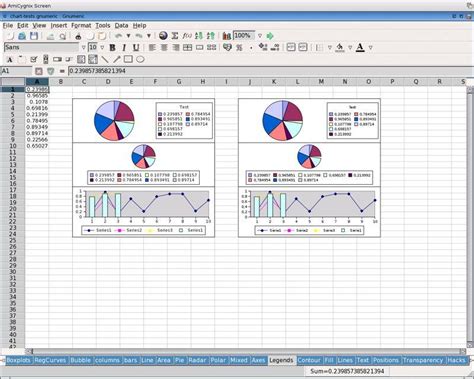Click the Print icon
This screenshot has height=379, width=474.
point(50,36)
